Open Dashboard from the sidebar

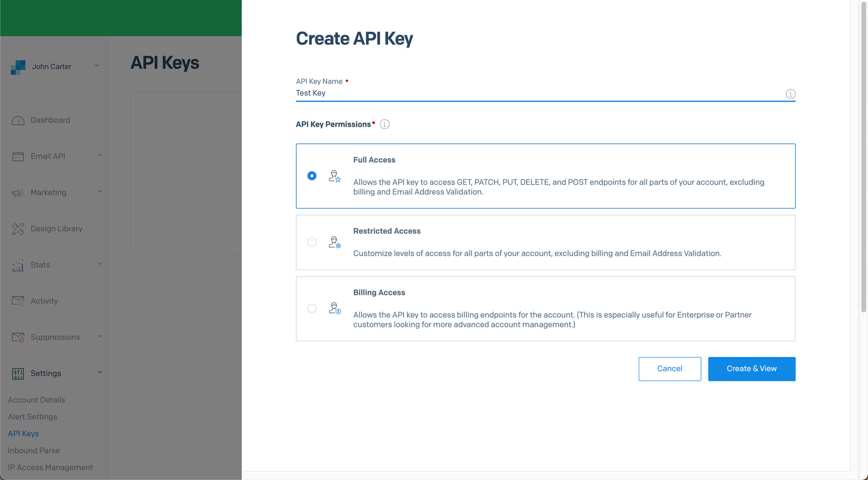click(50, 120)
